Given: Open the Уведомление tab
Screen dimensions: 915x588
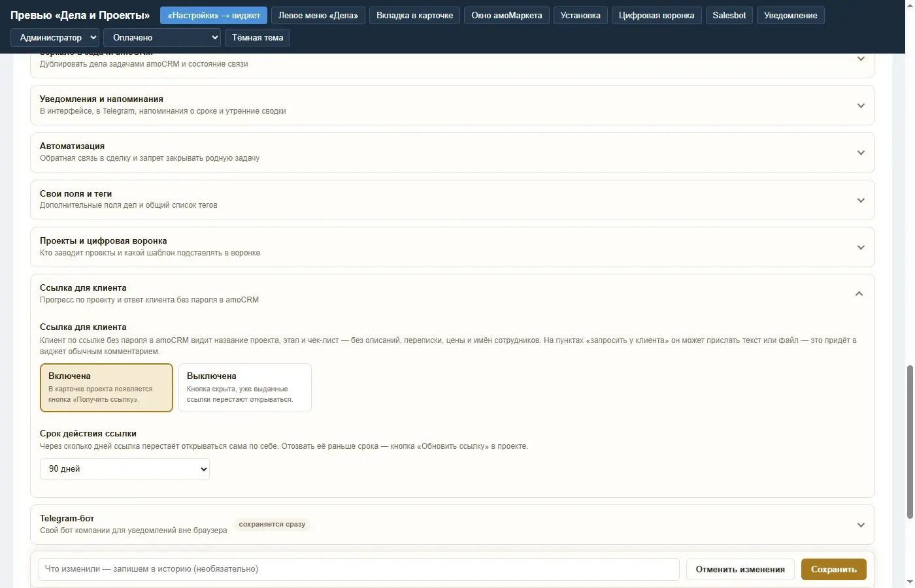Looking at the screenshot, I should tap(791, 16).
